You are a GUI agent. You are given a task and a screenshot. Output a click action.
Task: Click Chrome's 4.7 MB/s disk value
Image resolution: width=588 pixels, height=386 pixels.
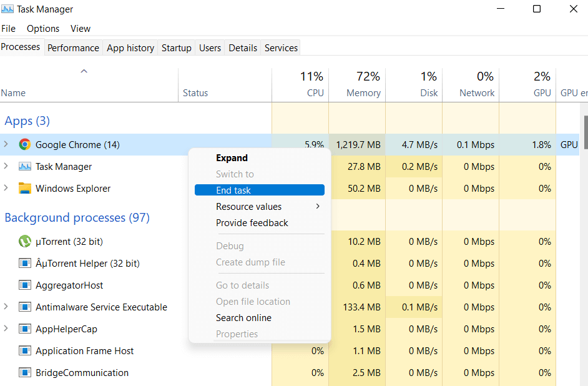419,145
